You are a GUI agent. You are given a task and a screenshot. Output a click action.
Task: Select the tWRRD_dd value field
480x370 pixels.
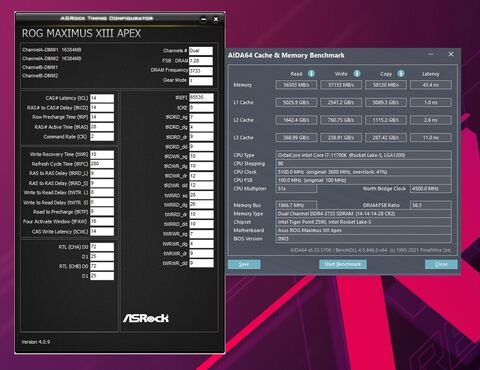[x=201, y=224]
